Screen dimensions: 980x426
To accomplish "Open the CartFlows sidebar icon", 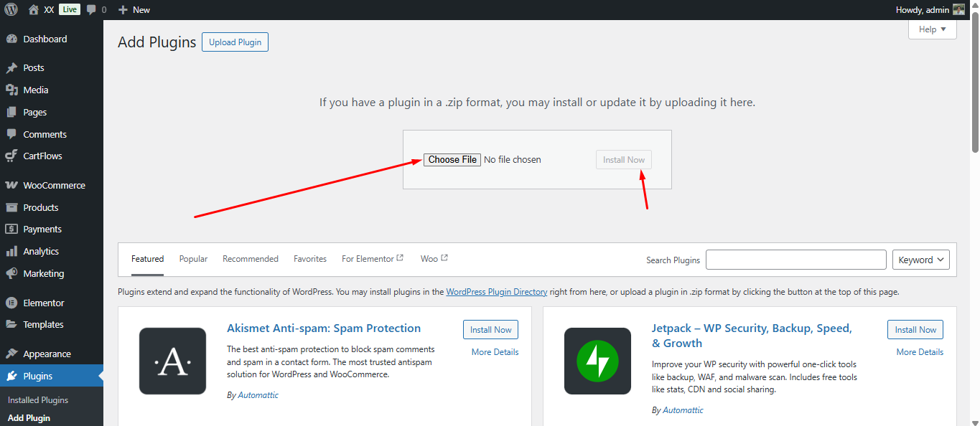I will tap(11, 156).
